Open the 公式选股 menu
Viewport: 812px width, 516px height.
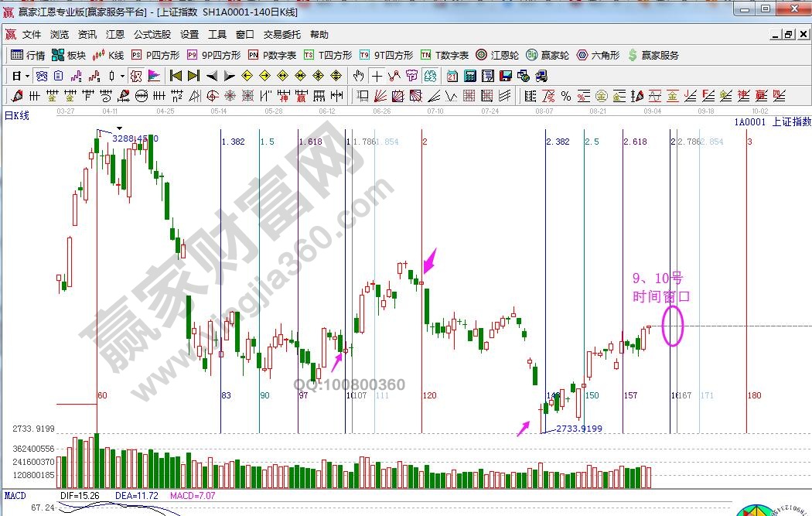tap(152, 35)
